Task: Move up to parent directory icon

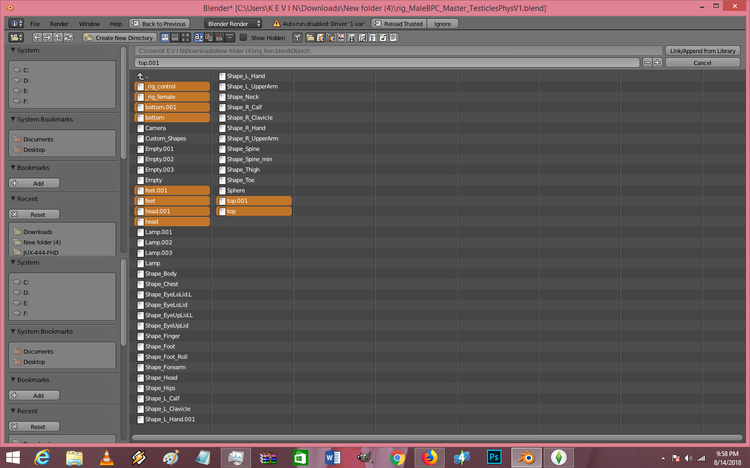Action: (58, 37)
